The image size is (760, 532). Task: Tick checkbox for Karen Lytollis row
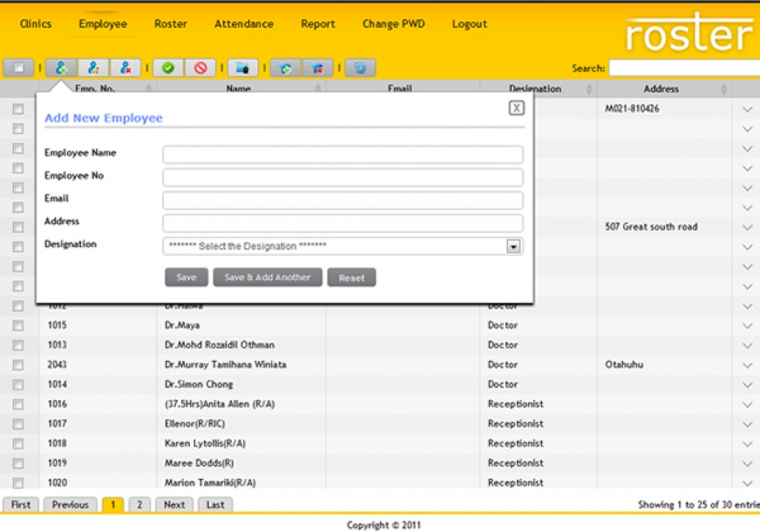pos(18,444)
